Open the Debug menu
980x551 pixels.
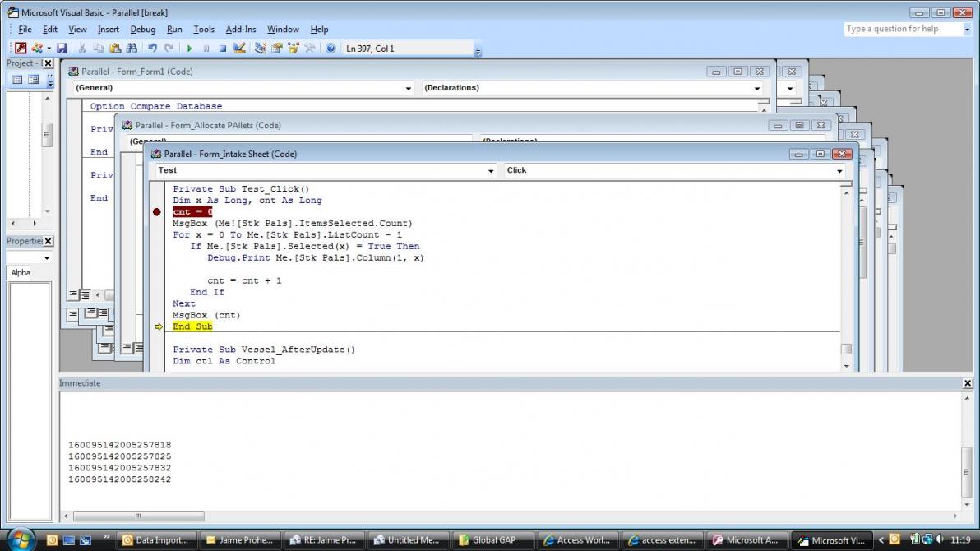point(142,29)
